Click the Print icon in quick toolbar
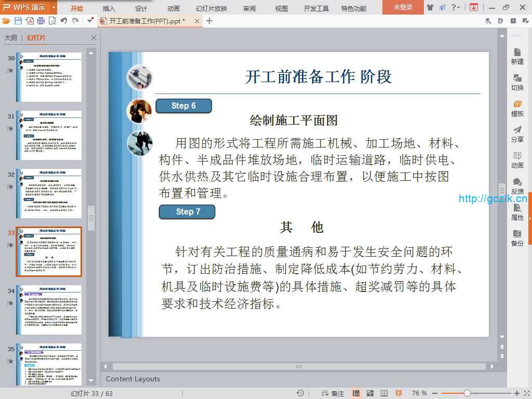 coord(41,21)
